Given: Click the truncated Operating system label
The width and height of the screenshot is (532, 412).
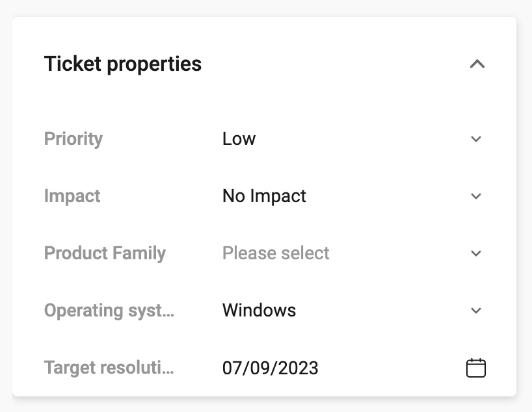Looking at the screenshot, I should pyautogui.click(x=109, y=311).
